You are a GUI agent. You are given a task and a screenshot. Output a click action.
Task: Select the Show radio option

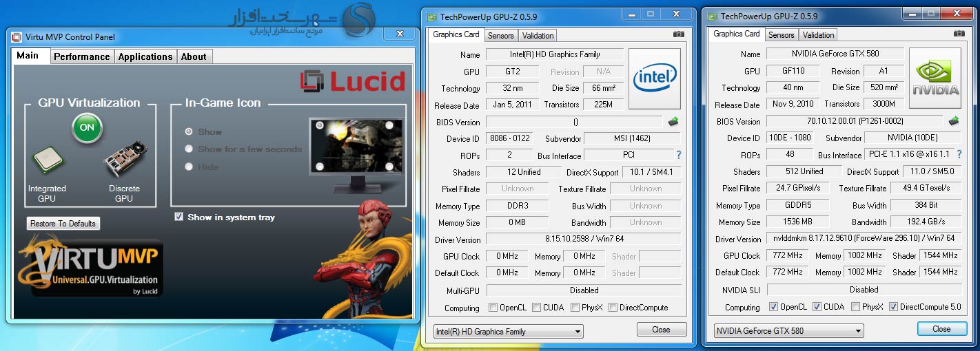(189, 131)
